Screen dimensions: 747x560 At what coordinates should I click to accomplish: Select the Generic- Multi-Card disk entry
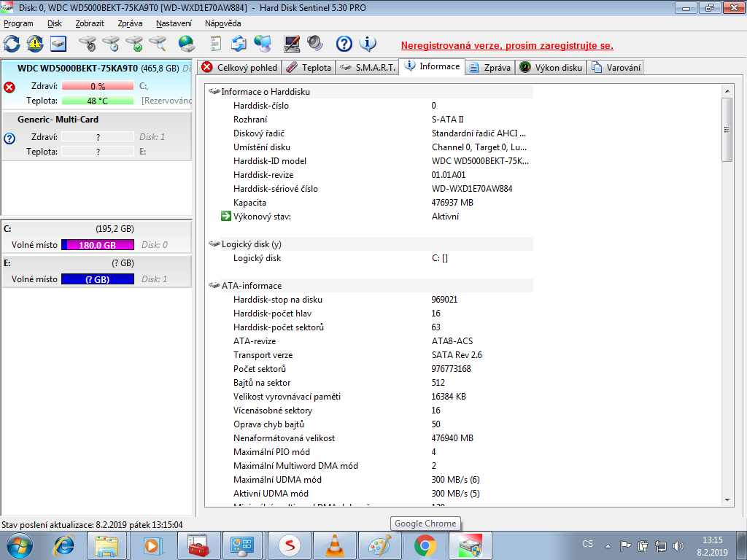(x=97, y=135)
